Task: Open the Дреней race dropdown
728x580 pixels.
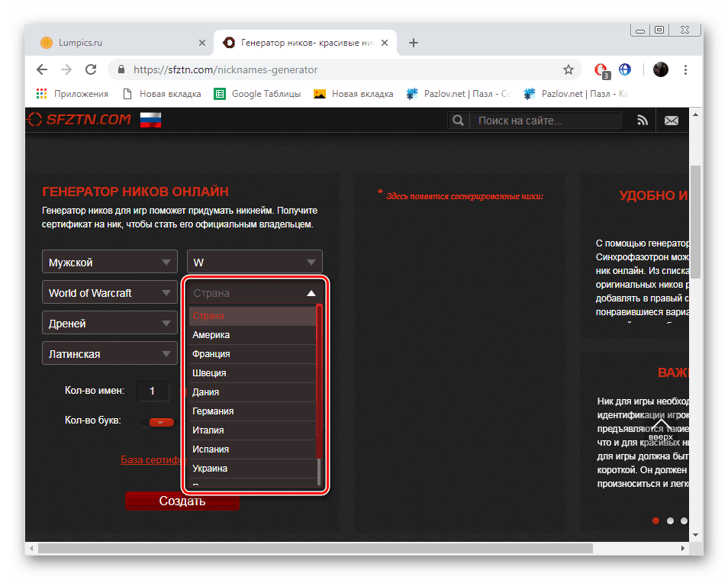Action: coord(110,324)
